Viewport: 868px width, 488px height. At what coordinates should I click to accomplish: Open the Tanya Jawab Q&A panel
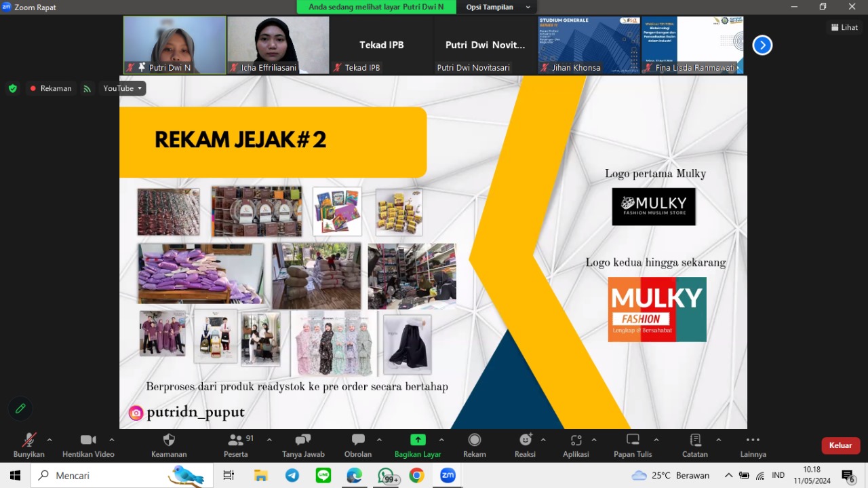click(303, 445)
